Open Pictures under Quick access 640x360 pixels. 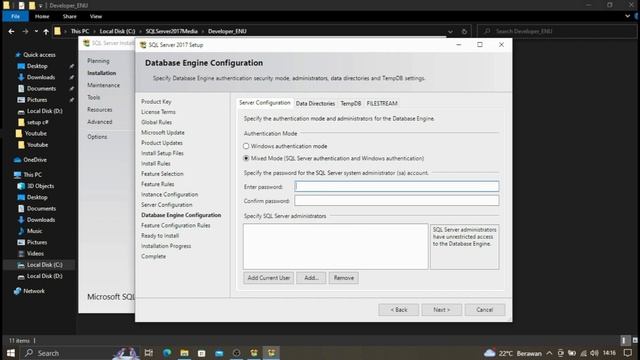(37, 100)
